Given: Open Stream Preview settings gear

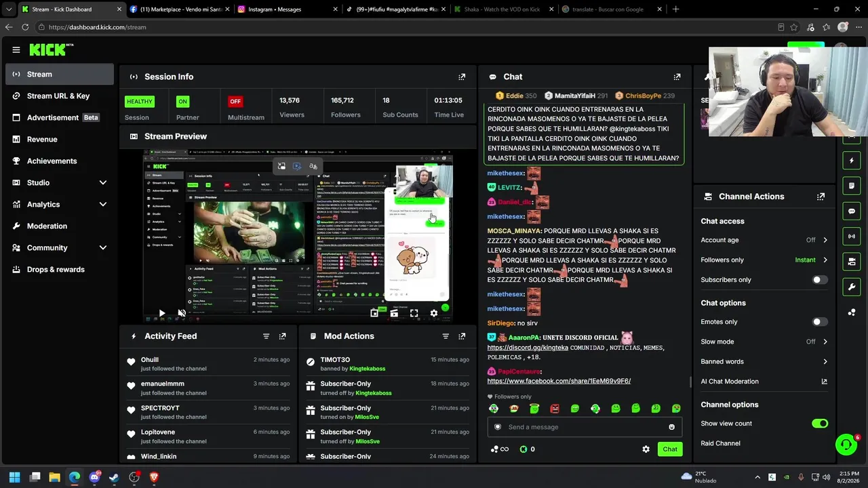Looking at the screenshot, I should point(434,313).
